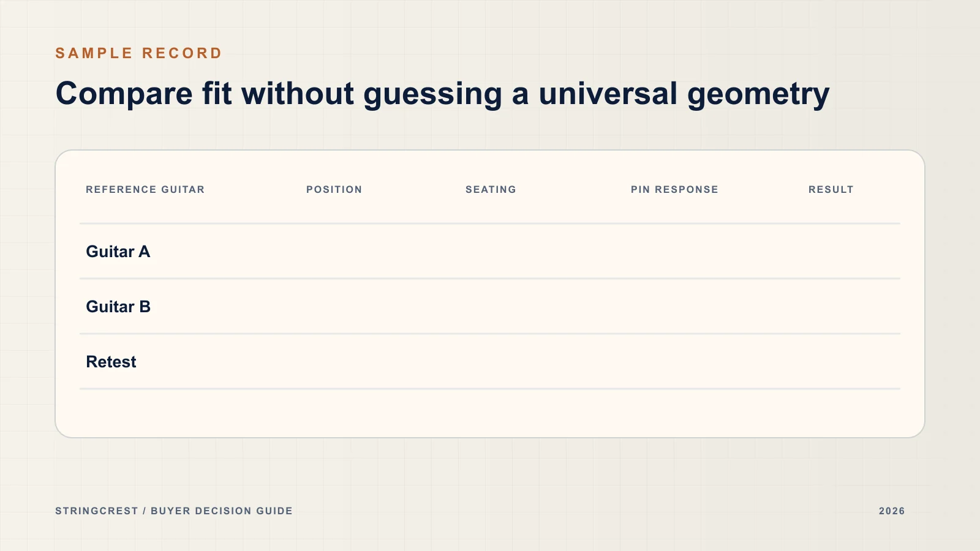Screen dimensions: 980x551
Task: Click the RESULT column header
Action: point(831,190)
